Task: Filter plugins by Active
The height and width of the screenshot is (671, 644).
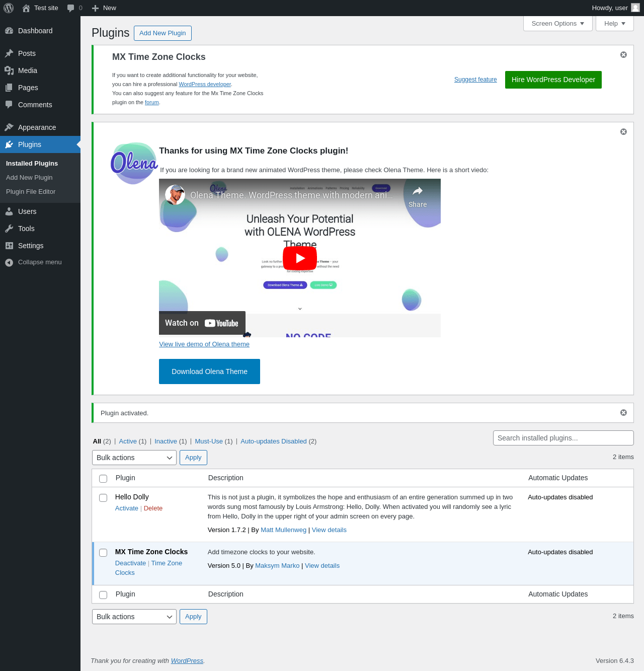Action: tap(128, 441)
